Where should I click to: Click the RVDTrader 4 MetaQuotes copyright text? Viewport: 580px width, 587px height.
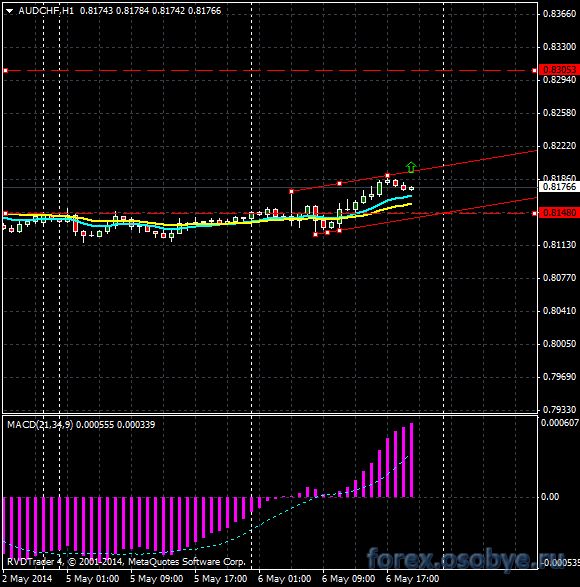pyautogui.click(x=126, y=562)
